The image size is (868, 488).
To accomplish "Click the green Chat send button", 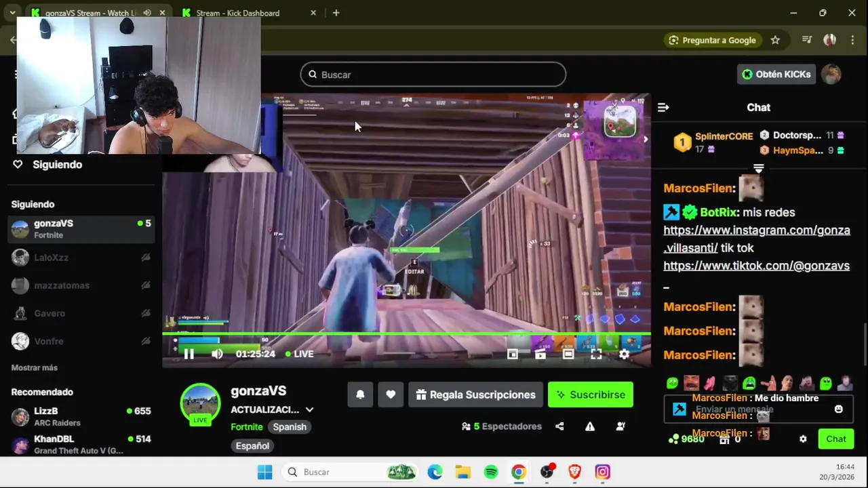I will coord(835,439).
